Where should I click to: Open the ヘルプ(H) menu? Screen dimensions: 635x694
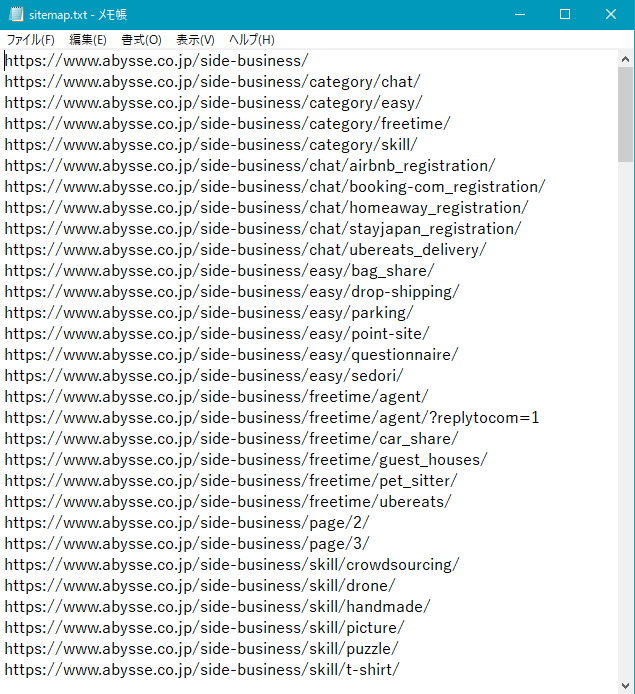(x=251, y=40)
